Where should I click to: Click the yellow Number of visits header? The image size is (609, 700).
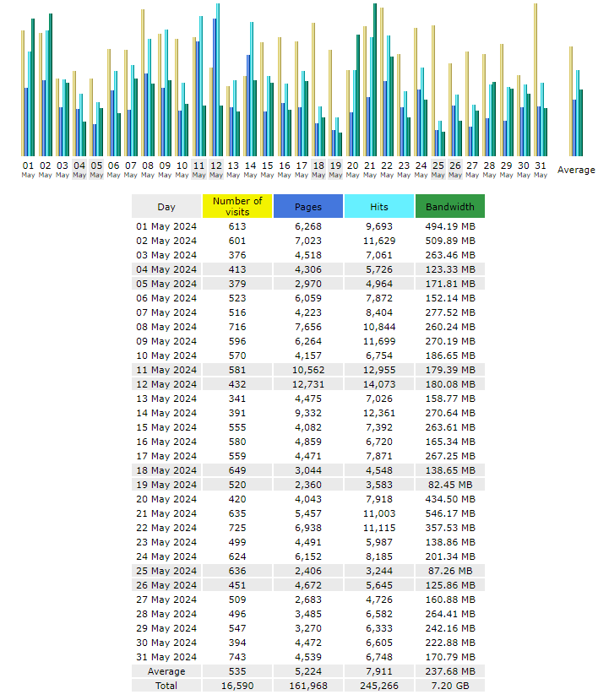pyautogui.click(x=237, y=206)
